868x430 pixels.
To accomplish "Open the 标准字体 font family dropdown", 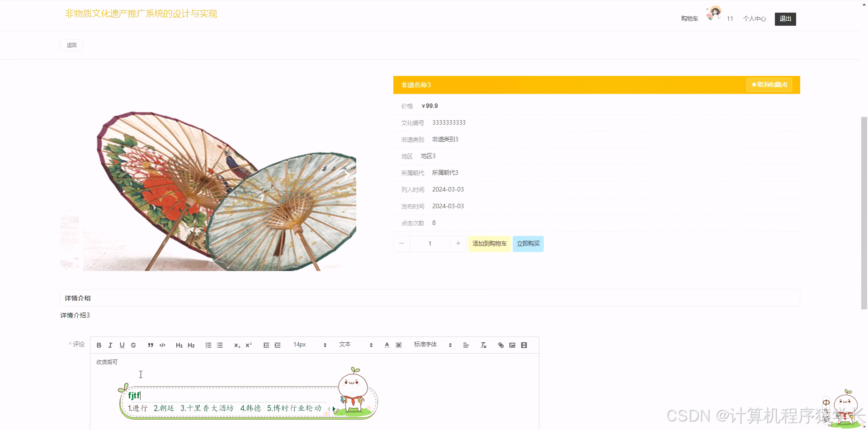I will coord(433,345).
